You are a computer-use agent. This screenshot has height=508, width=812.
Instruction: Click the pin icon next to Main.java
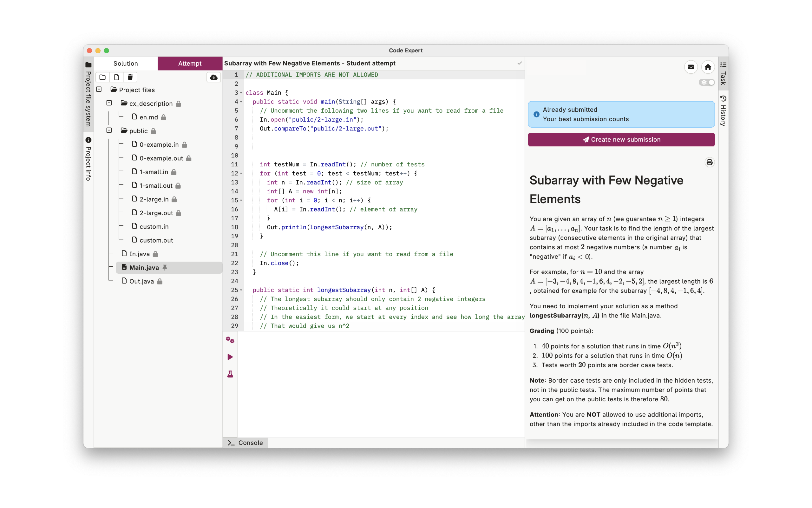point(165,267)
